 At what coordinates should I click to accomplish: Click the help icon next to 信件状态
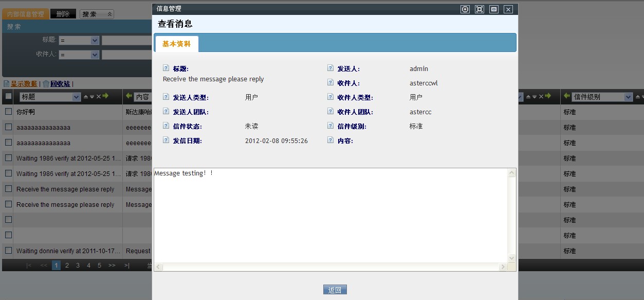click(166, 126)
